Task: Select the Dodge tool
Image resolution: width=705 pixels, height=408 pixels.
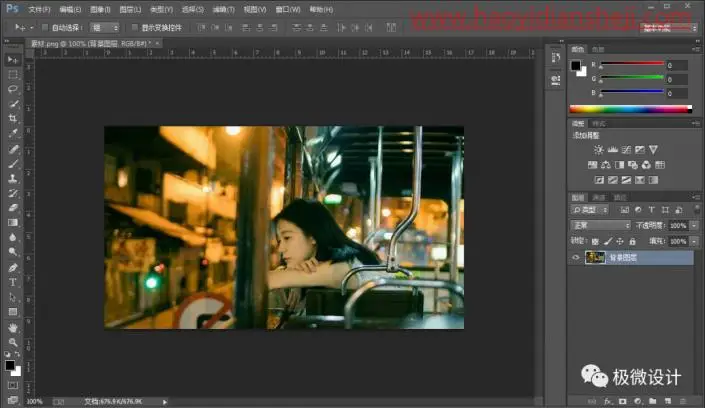Action: coord(13,252)
